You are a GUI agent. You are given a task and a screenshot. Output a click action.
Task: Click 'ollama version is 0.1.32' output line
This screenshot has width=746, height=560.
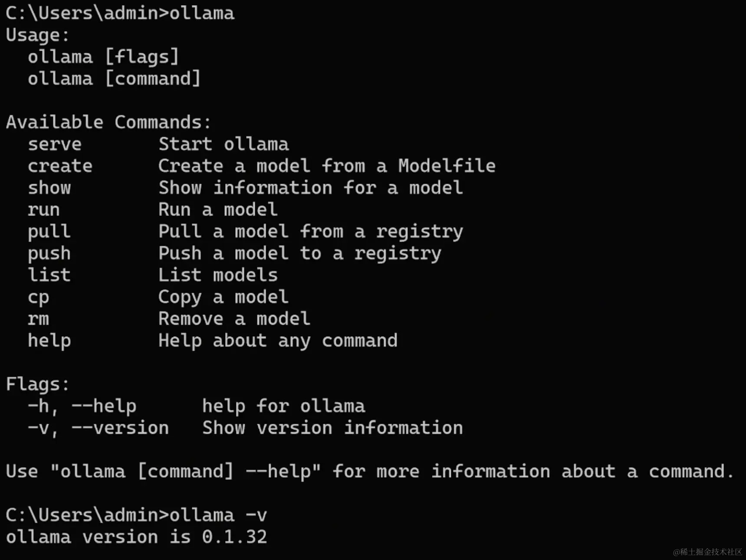(x=136, y=537)
